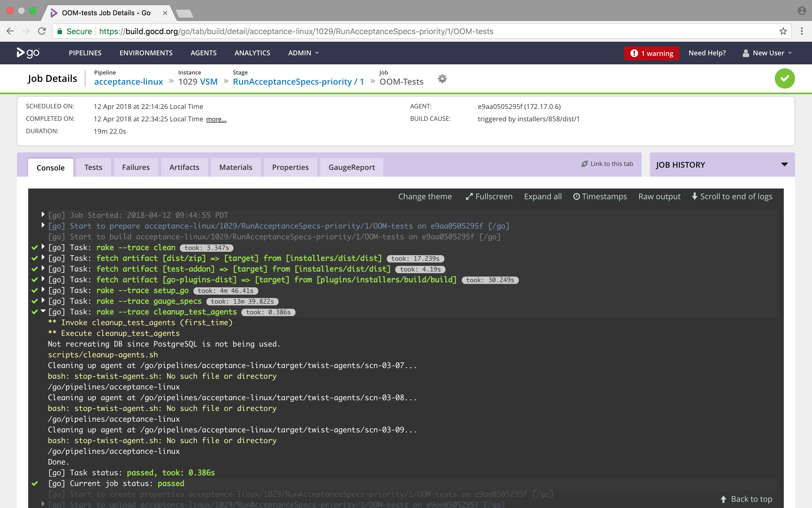Click passed checkmark beside Current job status
Viewport: 812px width, 508px height.
(x=35, y=483)
